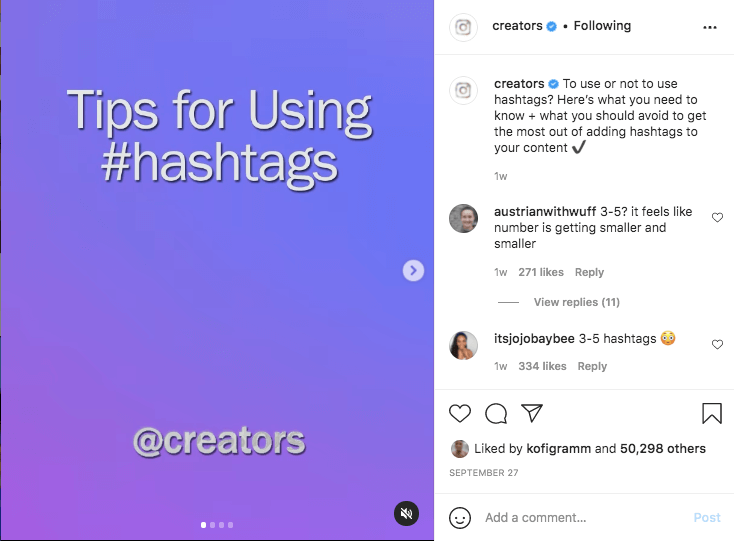Image resolution: width=734 pixels, height=541 pixels.
Task: Open the austrianwithwuff avatar
Action: coord(463,218)
